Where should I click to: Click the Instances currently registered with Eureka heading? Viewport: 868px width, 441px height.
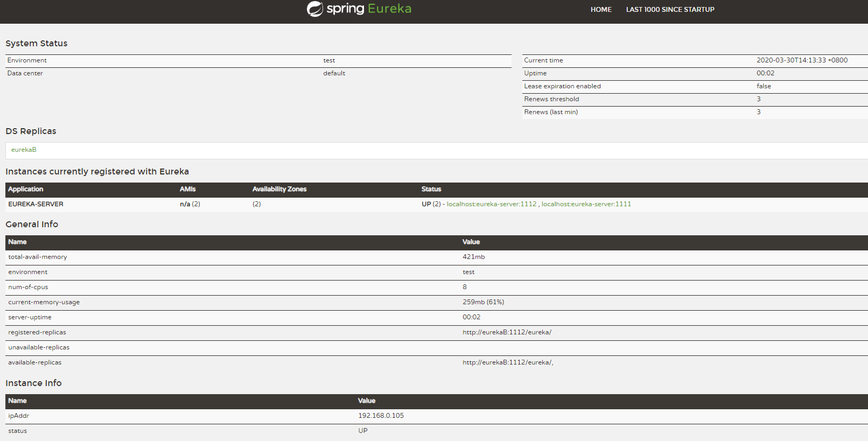pyautogui.click(x=97, y=172)
